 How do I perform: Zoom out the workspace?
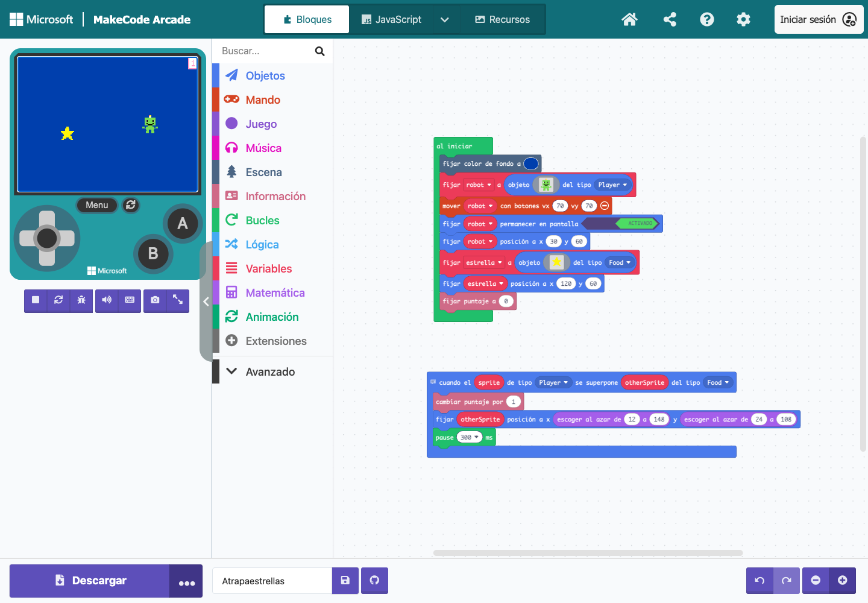816,581
